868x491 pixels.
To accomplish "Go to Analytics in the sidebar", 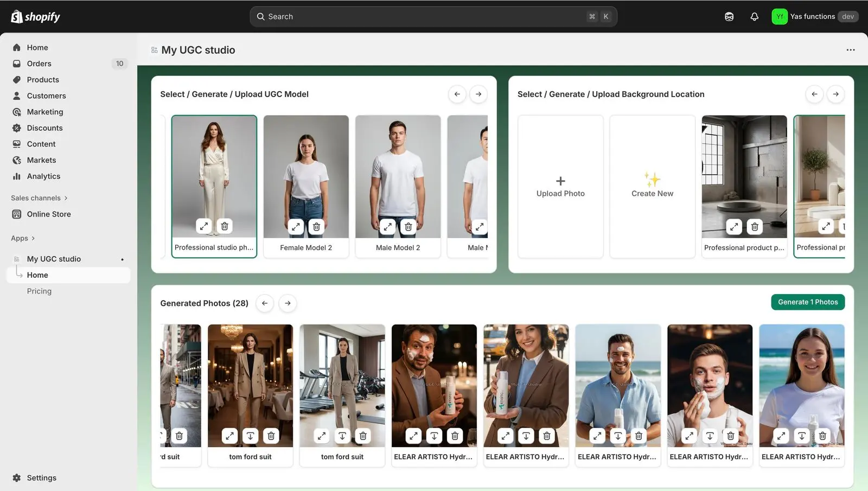I will point(43,176).
